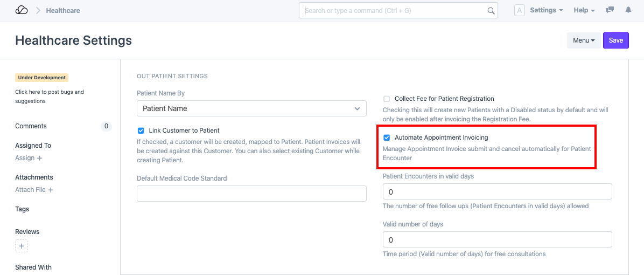Viewport: 644px width, 275px height.
Task: Click the cloud home logo icon
Action: pyautogui.click(x=22, y=10)
